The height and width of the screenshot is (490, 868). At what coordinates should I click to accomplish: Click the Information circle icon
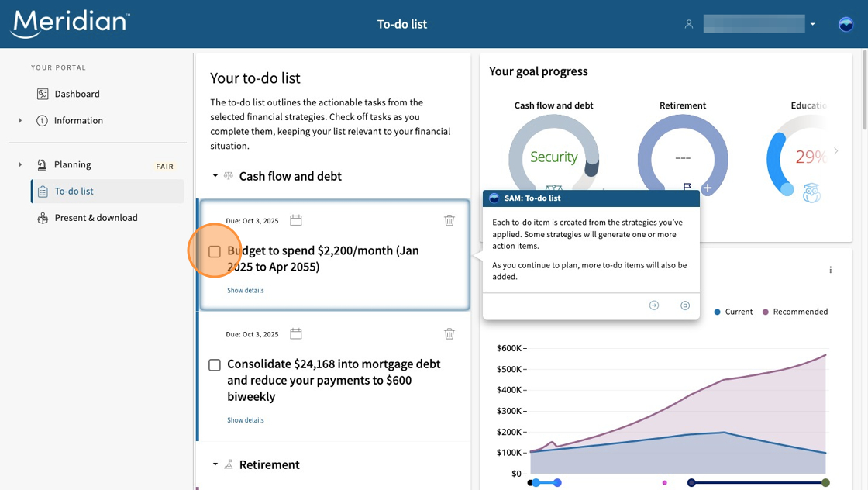pos(42,121)
